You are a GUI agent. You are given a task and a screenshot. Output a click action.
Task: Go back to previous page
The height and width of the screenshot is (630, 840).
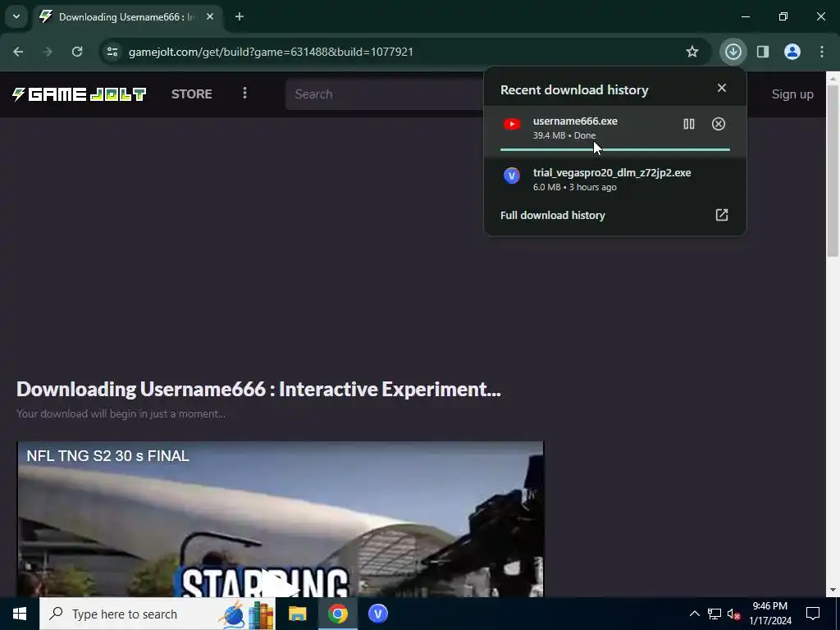(18, 52)
